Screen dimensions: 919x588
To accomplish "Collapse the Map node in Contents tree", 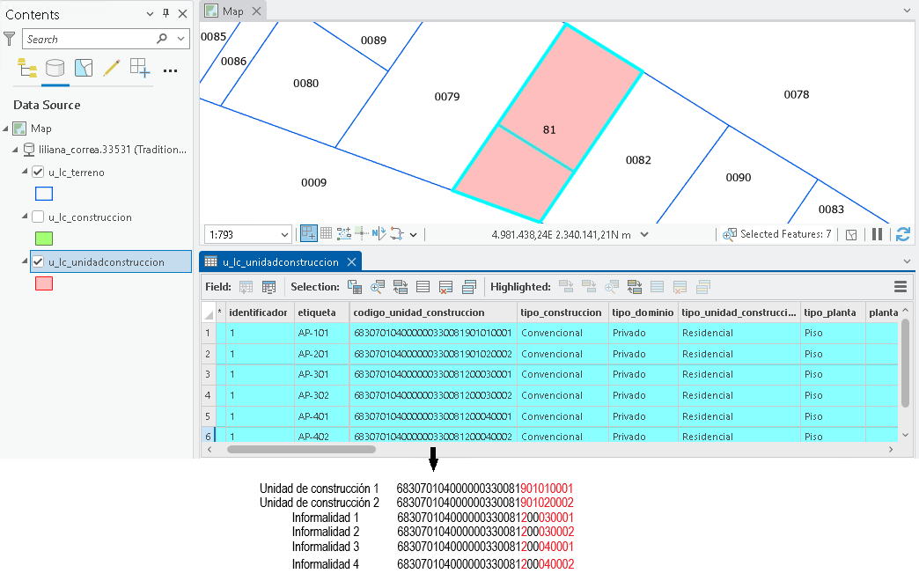I will pyautogui.click(x=5, y=129).
